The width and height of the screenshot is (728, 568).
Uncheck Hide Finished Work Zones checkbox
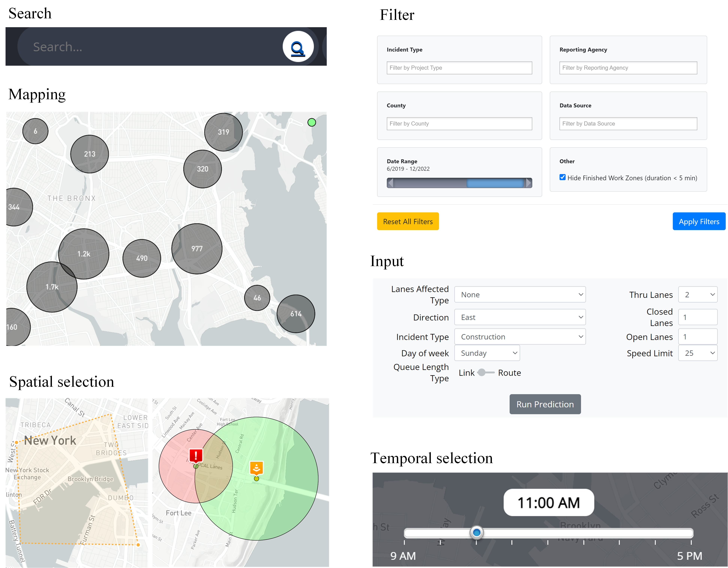563,178
